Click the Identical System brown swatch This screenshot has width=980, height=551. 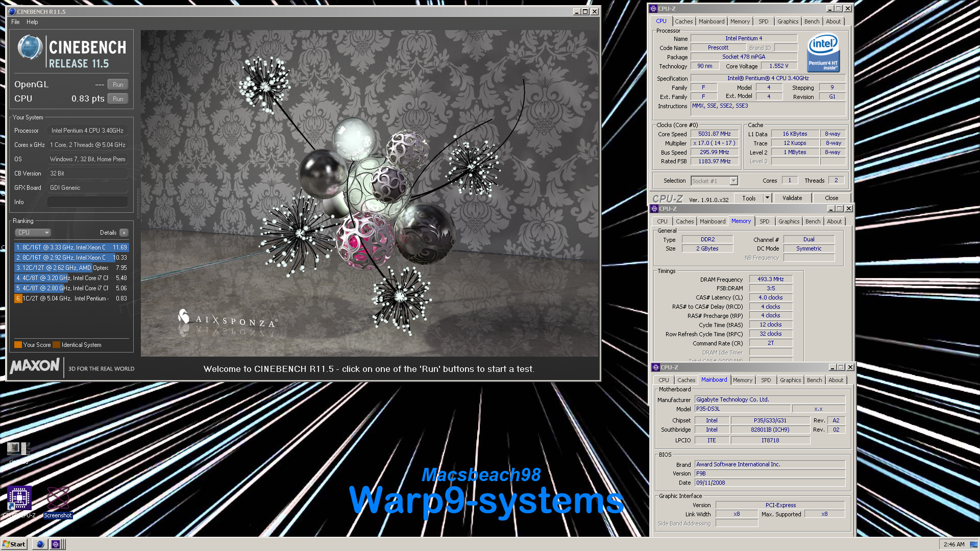click(x=57, y=345)
